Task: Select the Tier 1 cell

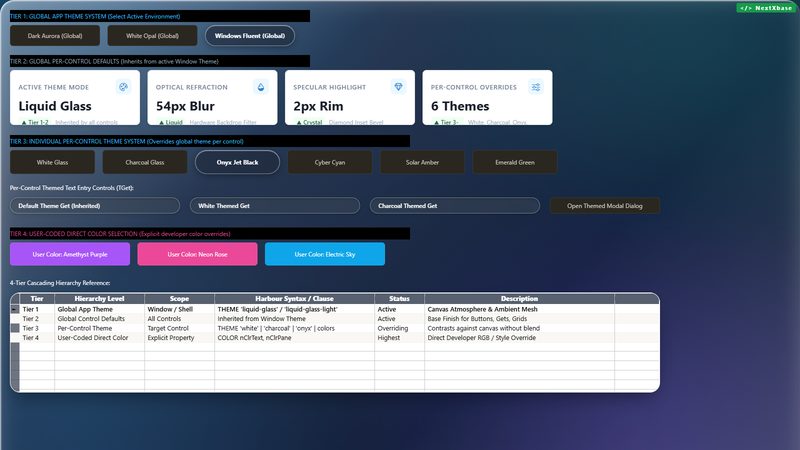Action: [x=37, y=309]
